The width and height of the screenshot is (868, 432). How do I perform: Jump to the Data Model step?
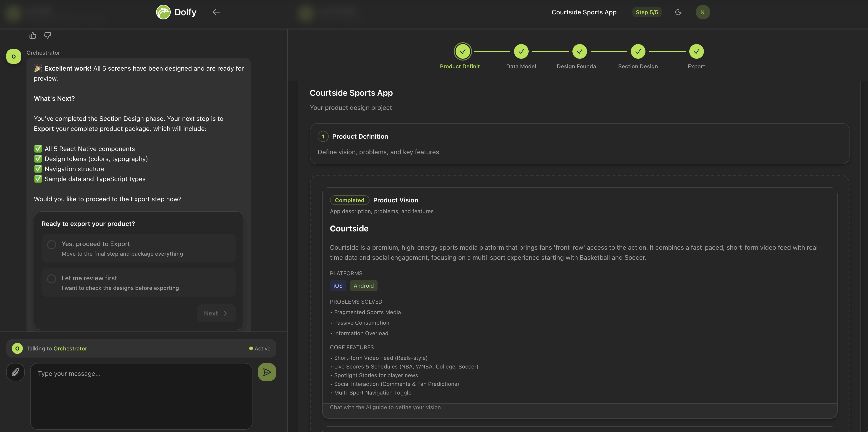coord(521,51)
